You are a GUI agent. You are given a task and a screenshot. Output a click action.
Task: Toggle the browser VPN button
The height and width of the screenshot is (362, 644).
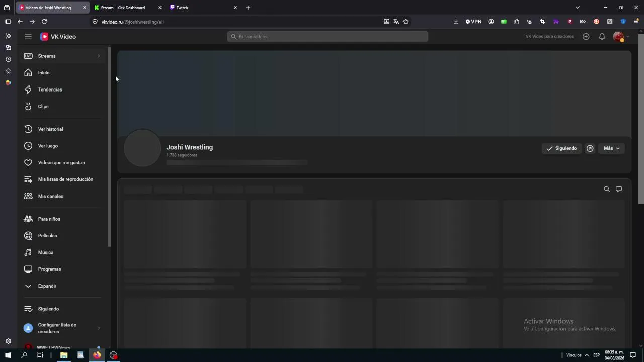click(x=473, y=22)
